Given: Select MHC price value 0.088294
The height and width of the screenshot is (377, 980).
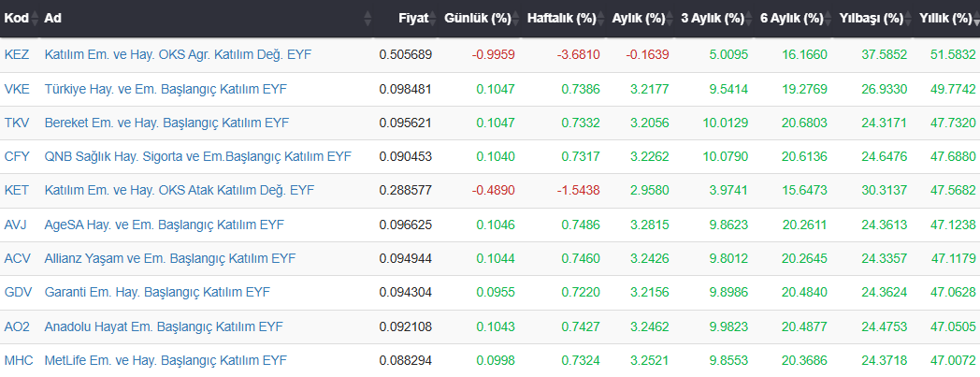Looking at the screenshot, I should coord(405,360).
